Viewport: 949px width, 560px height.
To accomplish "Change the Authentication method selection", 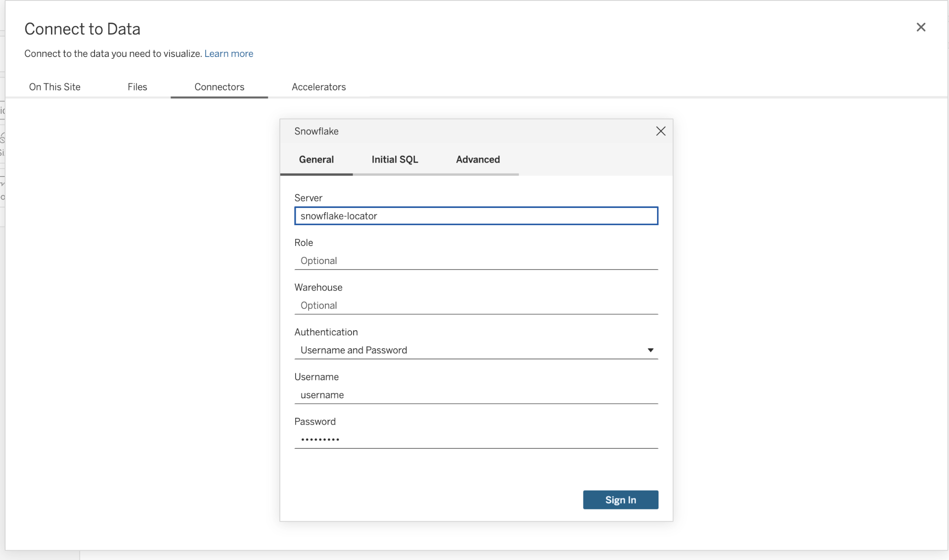I will click(x=476, y=350).
